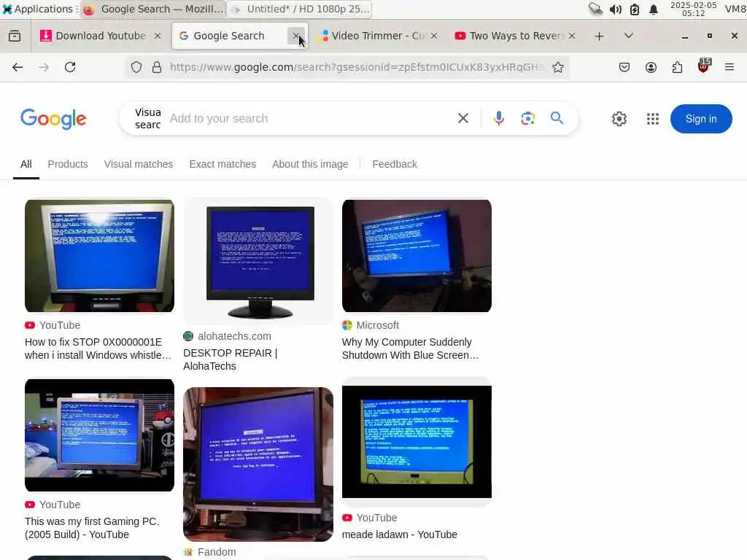
Task: Reload the current page
Action: coord(70,67)
